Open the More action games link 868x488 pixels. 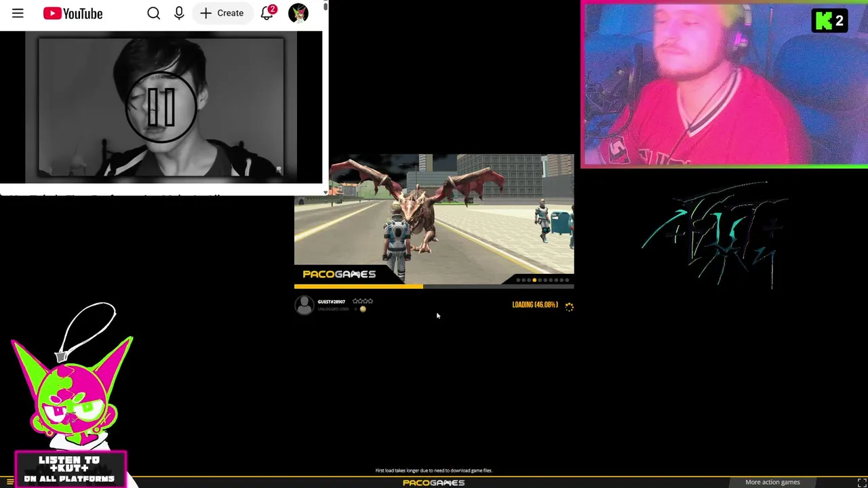pyautogui.click(x=772, y=482)
